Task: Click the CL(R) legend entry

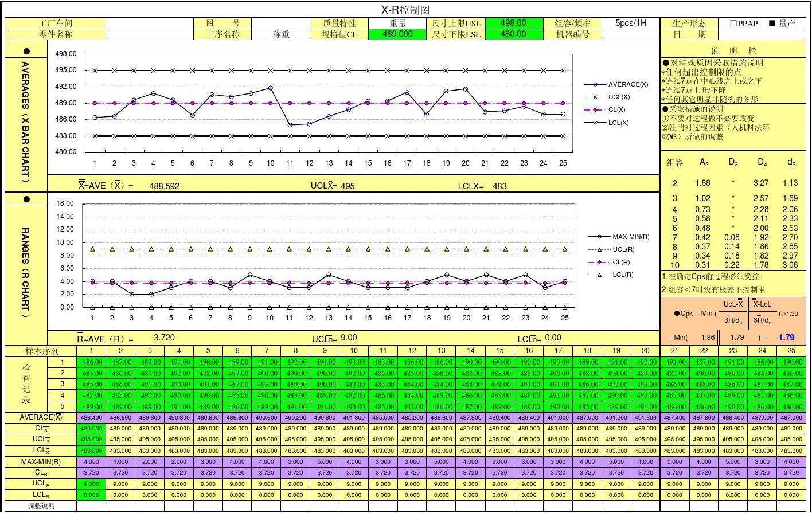Action: 610,262
